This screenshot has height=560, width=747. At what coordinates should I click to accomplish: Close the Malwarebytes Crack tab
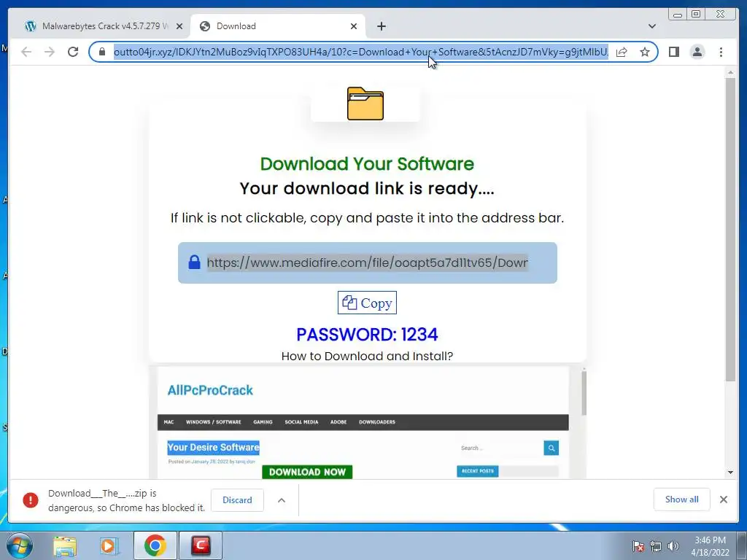[x=179, y=26]
